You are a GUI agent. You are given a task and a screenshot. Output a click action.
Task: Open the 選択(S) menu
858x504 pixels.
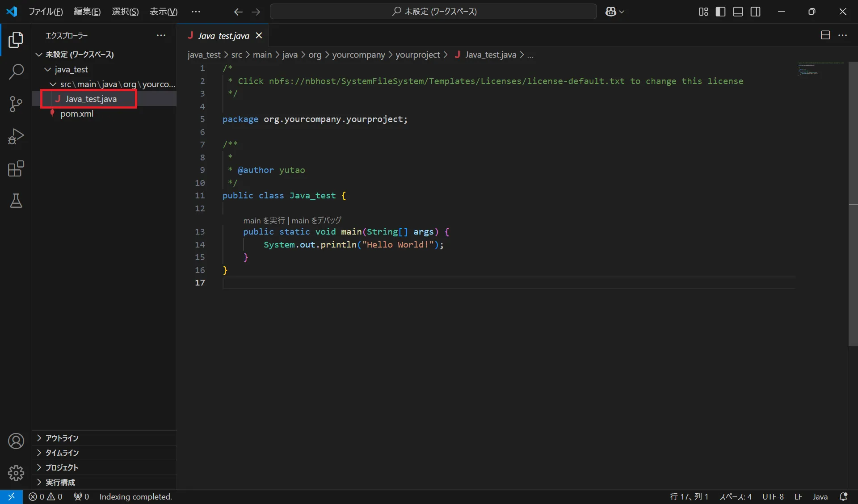pos(125,12)
